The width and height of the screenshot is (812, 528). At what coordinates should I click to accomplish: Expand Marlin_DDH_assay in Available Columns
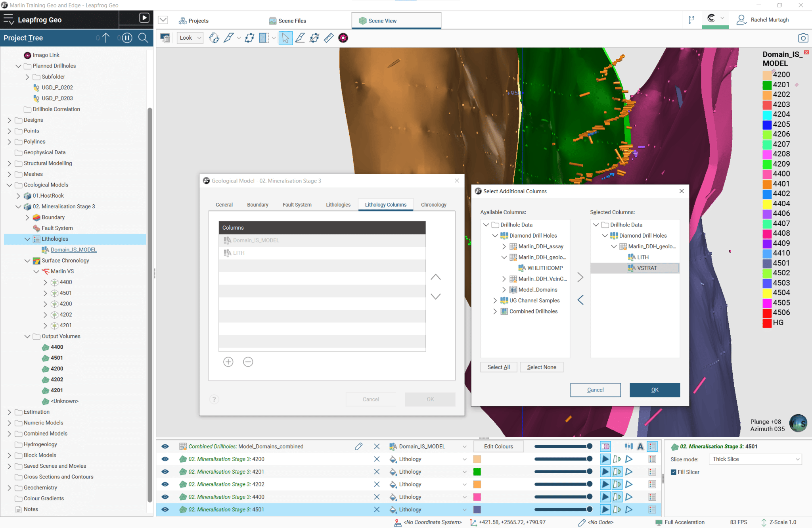[504, 246]
